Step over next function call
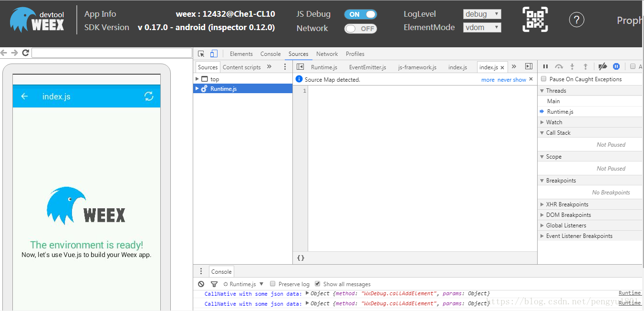Screen dimensions: 644x311 tap(559, 67)
